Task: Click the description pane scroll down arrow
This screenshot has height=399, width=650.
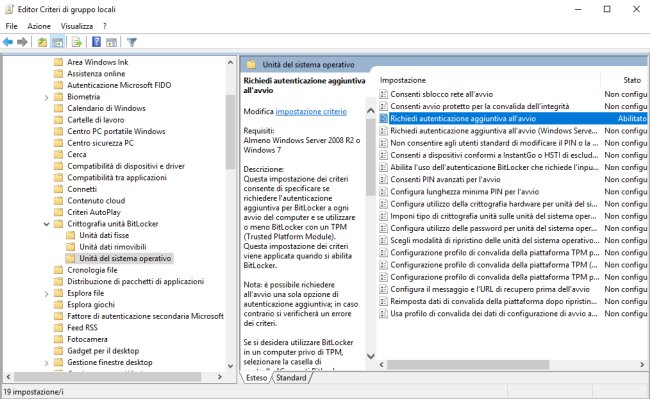Action: 371,356
